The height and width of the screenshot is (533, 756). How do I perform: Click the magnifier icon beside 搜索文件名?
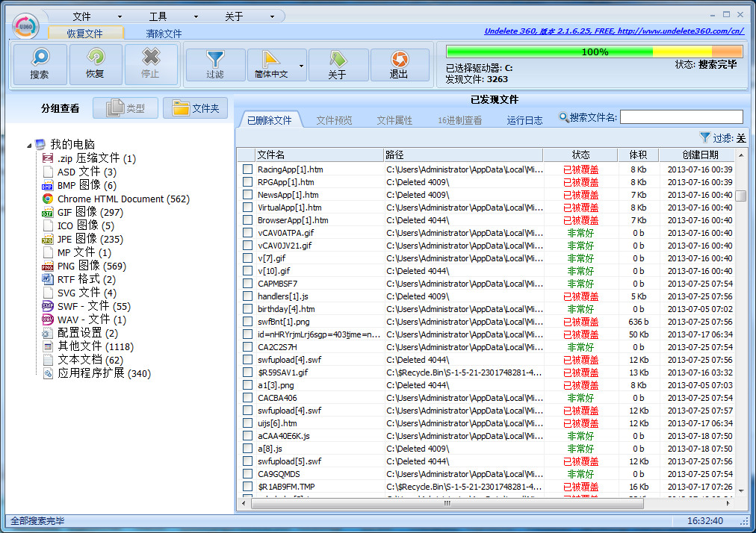click(563, 117)
